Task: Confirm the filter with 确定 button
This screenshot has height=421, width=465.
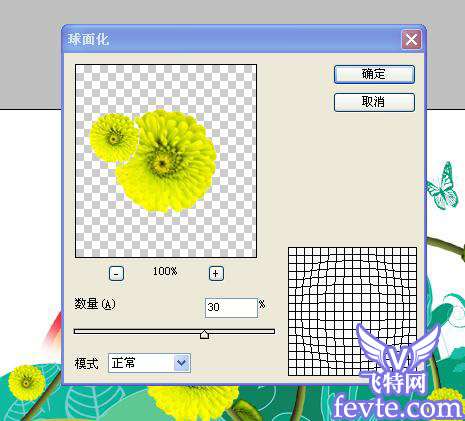Action: pos(374,74)
